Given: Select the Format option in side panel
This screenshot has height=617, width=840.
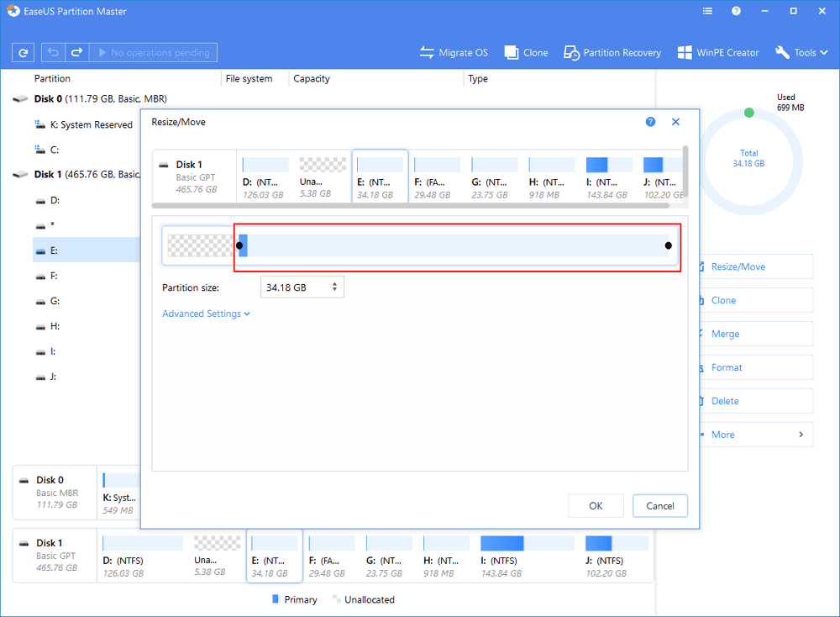Looking at the screenshot, I should click(727, 367).
